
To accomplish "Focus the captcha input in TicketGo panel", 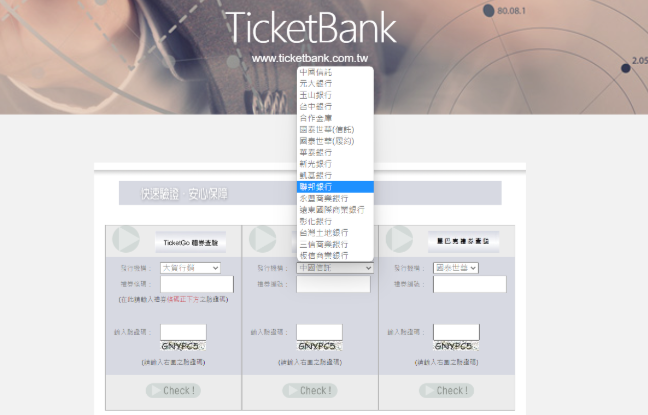I will point(183,332).
